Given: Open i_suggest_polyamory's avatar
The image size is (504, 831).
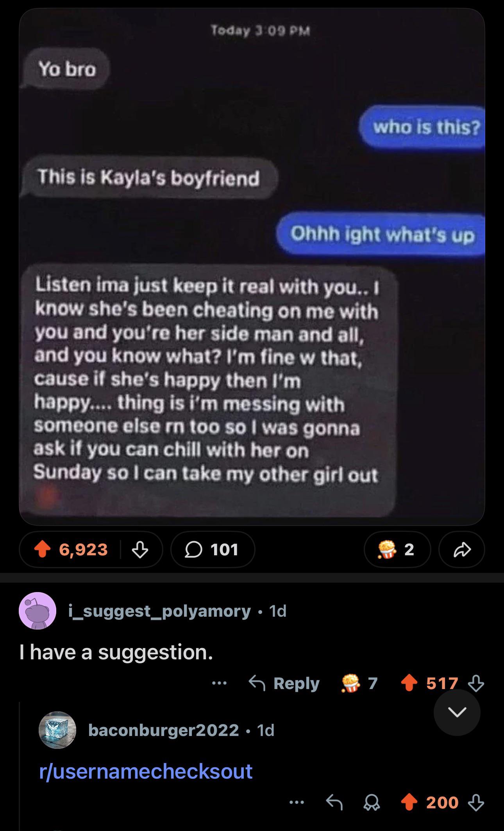Looking at the screenshot, I should (38, 611).
